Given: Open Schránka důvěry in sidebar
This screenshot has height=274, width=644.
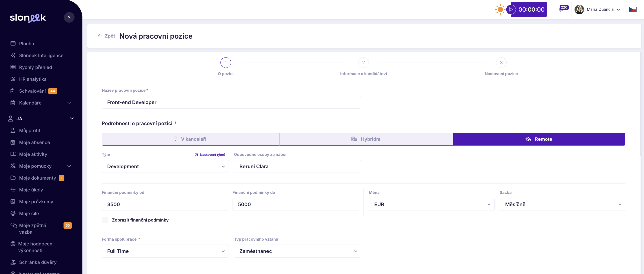Looking at the screenshot, I should (38, 262).
